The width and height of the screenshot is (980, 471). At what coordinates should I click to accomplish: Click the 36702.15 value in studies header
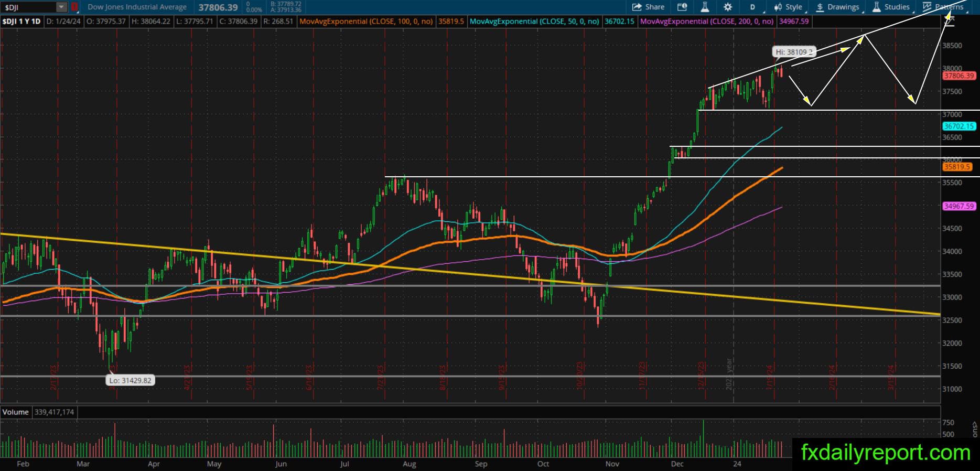tap(619, 22)
